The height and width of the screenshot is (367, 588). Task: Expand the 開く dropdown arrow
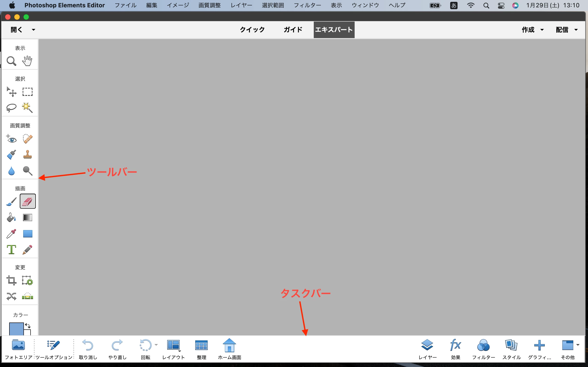point(34,30)
